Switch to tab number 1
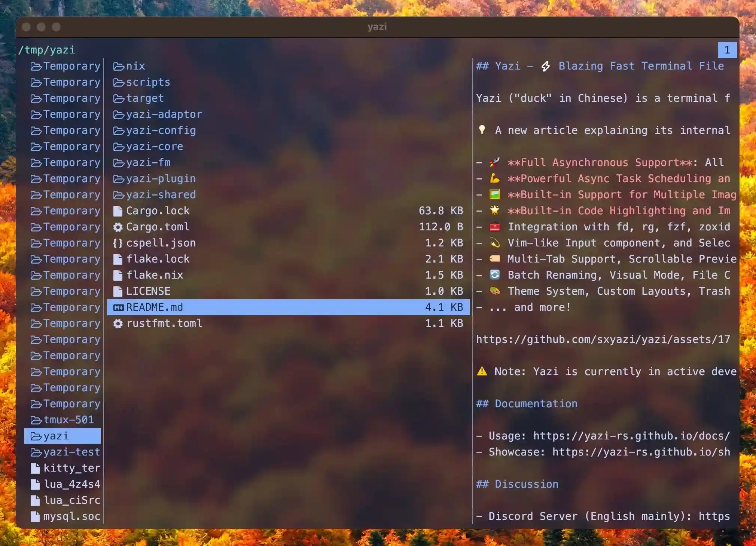The image size is (756, 546). tap(727, 50)
